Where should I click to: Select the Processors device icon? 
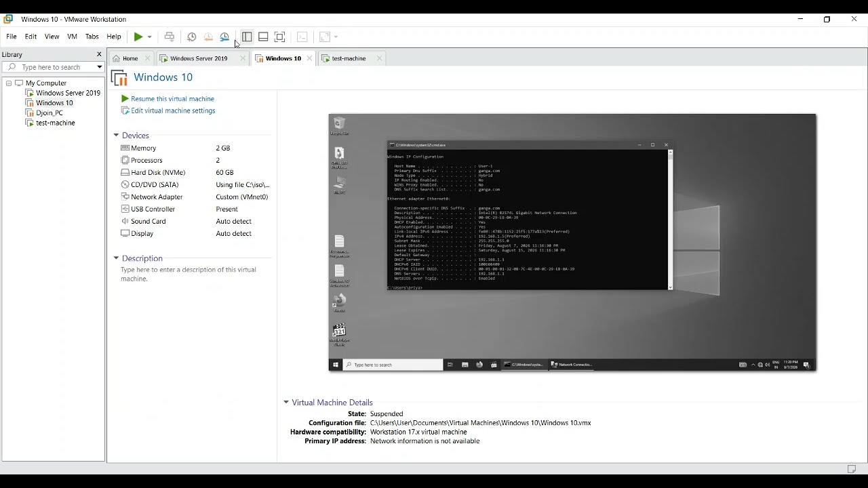point(125,160)
